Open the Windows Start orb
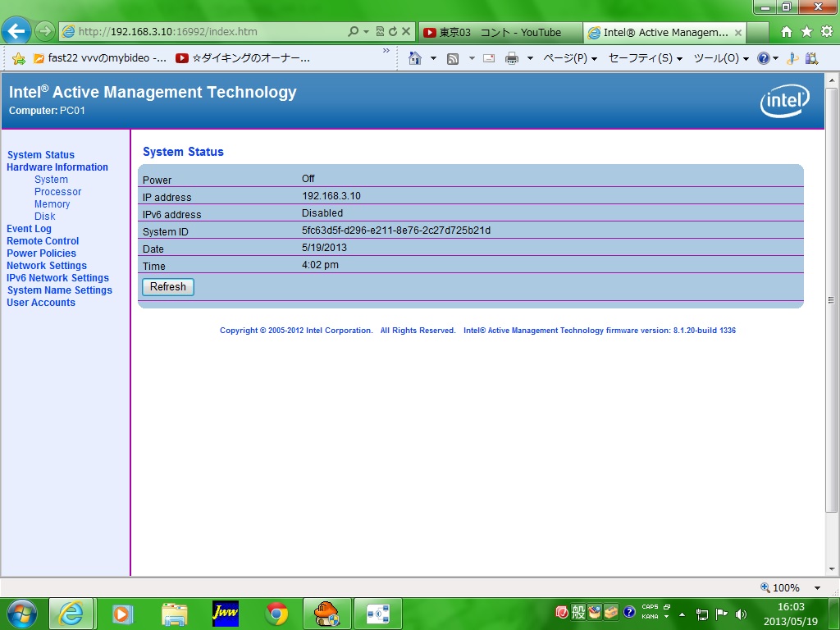Screen dimensions: 840x630 22,614
